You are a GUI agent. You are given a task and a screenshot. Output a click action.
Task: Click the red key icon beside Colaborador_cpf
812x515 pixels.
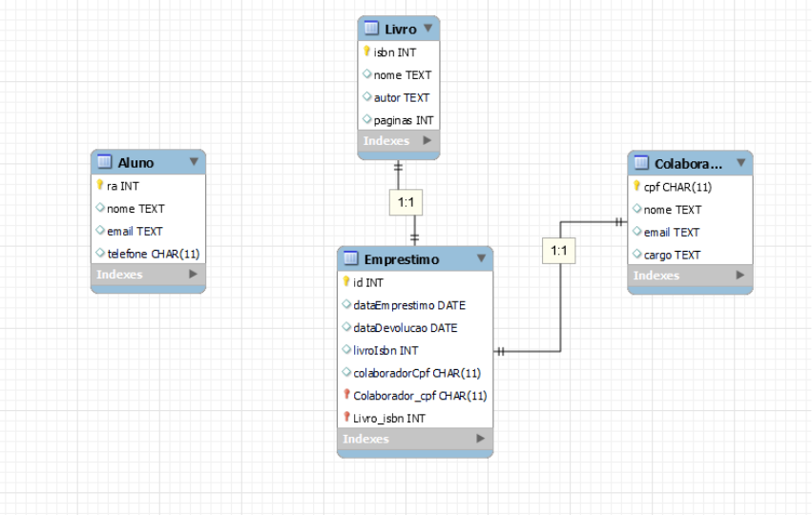(346, 395)
